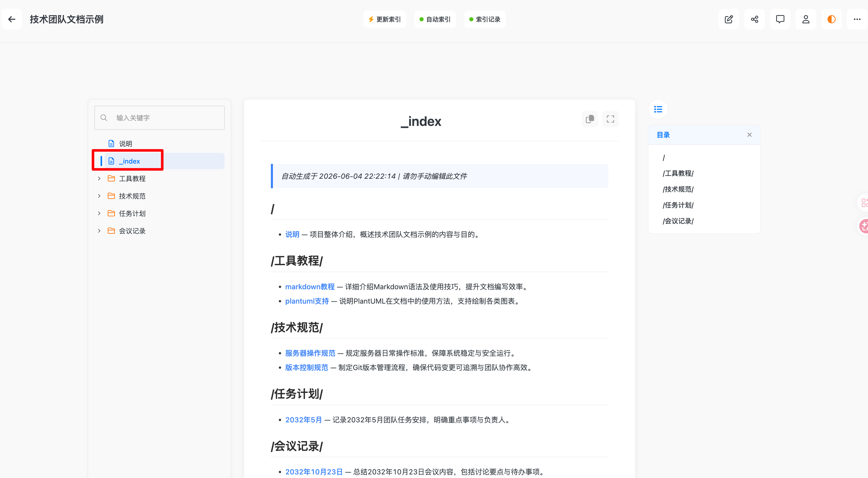868x478 pixels.
Task: Open the 说明 link in document
Action: click(292, 234)
